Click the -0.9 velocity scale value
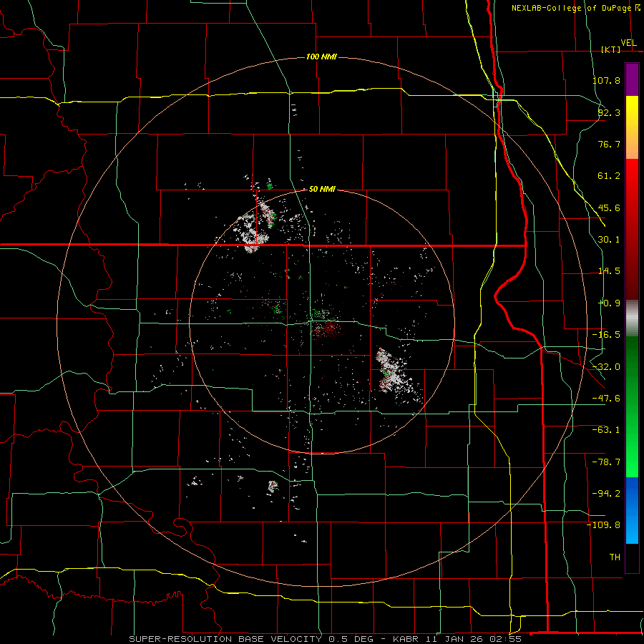The height and width of the screenshot is (644, 644). coord(610,303)
